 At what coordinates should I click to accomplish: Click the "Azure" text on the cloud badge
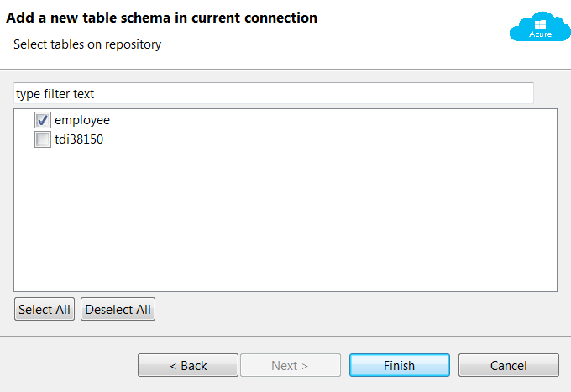pos(541,34)
